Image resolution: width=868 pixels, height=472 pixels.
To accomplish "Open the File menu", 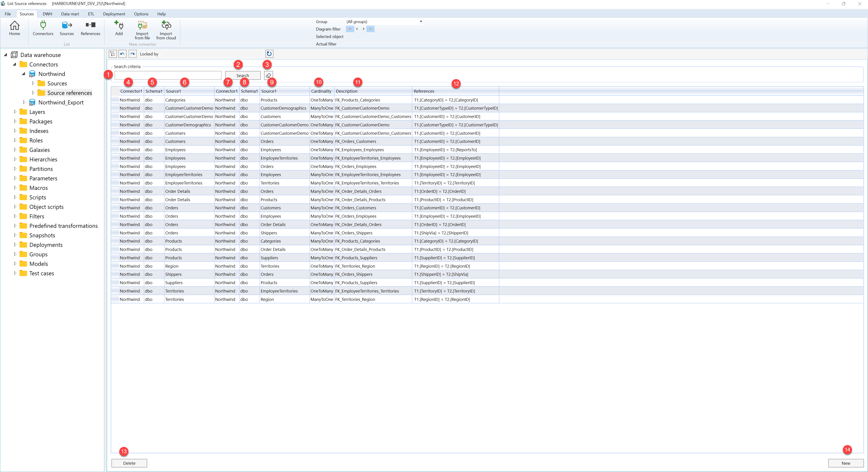I will coord(8,14).
